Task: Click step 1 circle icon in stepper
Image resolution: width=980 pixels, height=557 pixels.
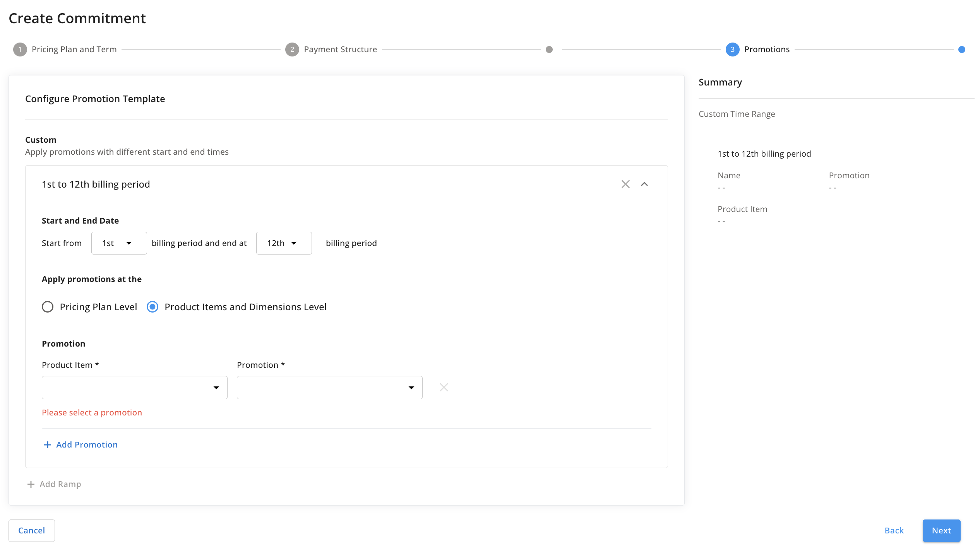Action: point(20,50)
